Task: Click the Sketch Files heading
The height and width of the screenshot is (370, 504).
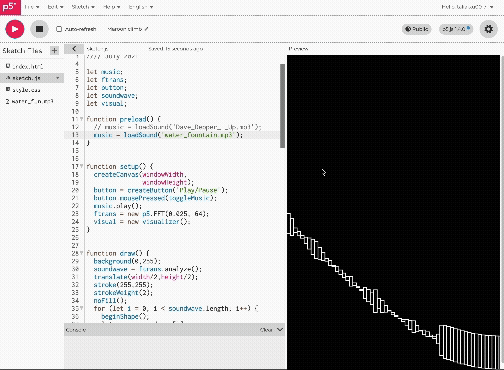Action: 22,51
